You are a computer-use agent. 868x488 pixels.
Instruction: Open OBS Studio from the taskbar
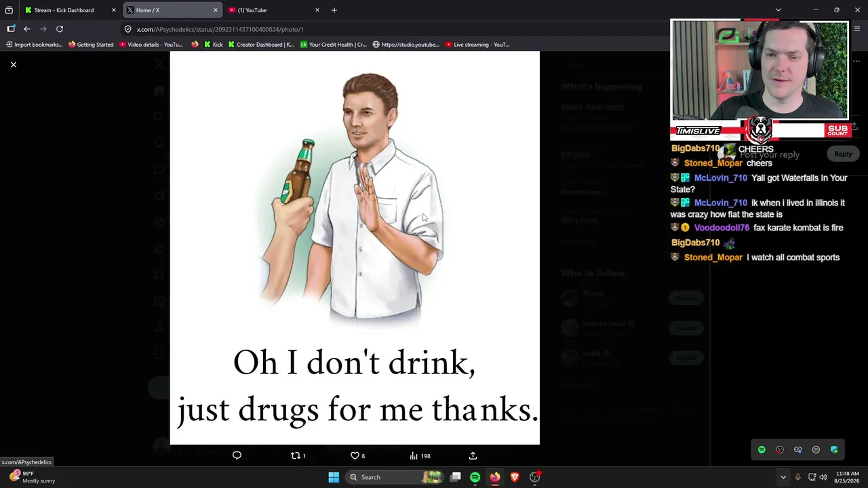point(535,477)
